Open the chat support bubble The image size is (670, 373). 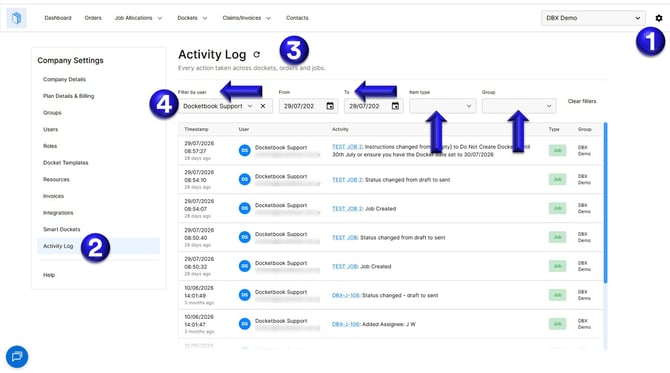tap(17, 356)
